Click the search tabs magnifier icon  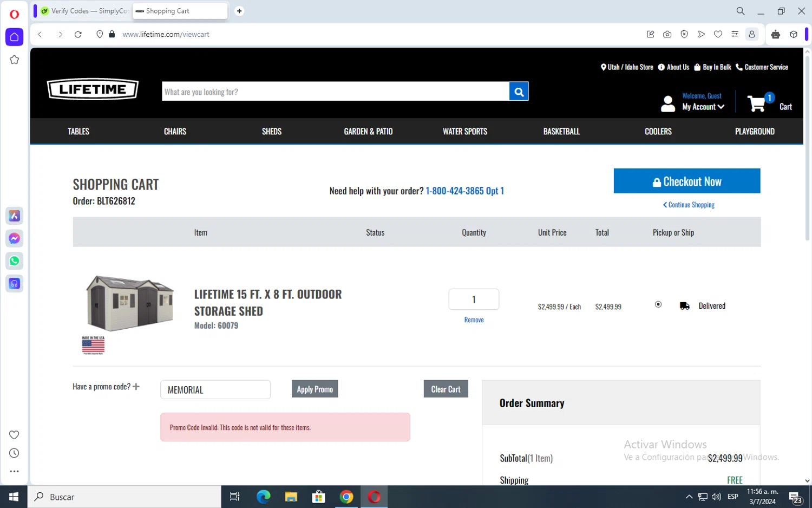[740, 11]
